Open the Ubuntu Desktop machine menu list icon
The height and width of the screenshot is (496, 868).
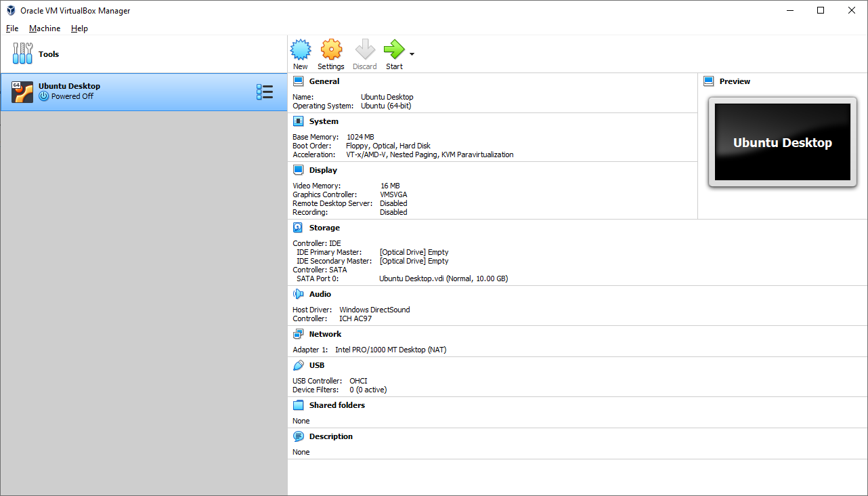[265, 92]
